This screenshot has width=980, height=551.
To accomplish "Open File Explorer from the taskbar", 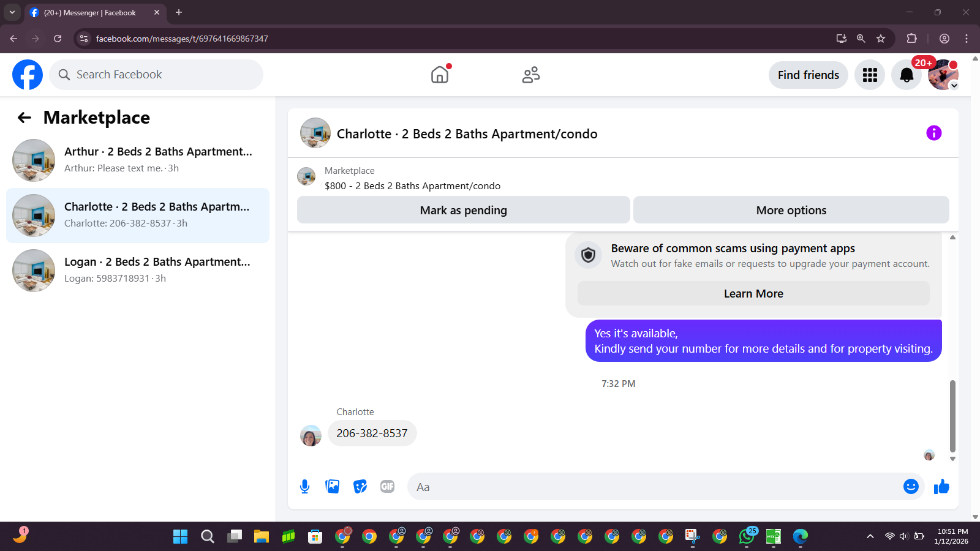I will tap(262, 537).
